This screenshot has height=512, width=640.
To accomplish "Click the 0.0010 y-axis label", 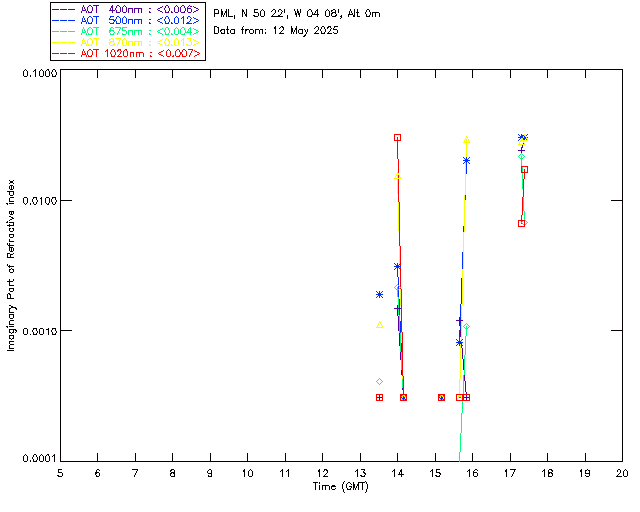I will coord(39,331).
